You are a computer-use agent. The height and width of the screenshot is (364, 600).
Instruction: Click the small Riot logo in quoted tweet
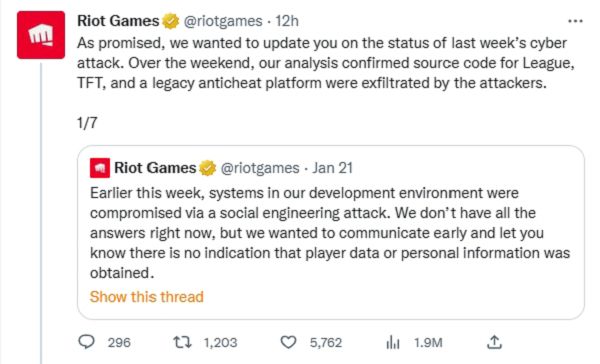click(100, 168)
